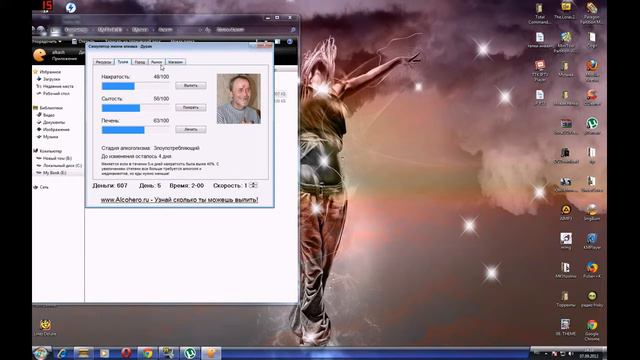Click the volume icon in the system tray
Viewport: 640px width, 360px height.
tap(571, 353)
